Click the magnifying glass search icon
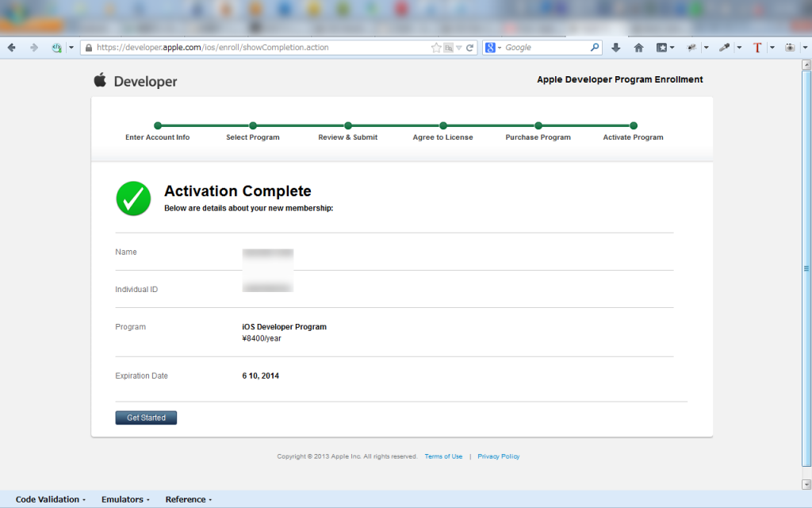This screenshot has height=508, width=812. tap(595, 48)
